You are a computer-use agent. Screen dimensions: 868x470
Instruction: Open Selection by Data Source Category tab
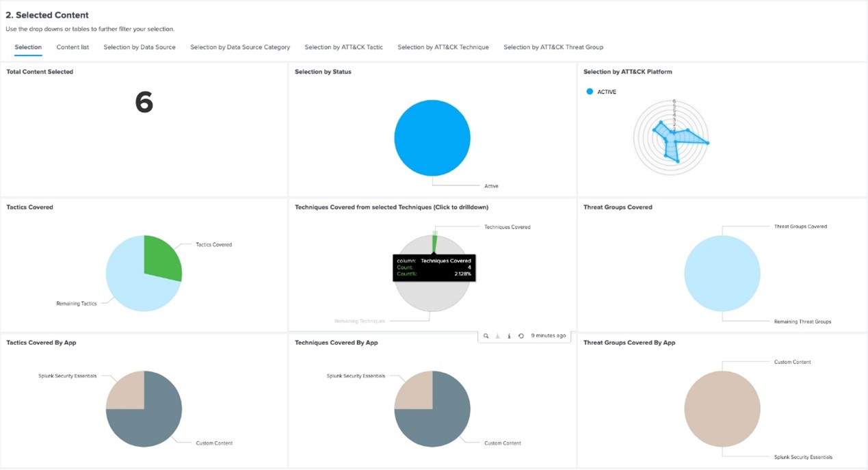pyautogui.click(x=240, y=47)
